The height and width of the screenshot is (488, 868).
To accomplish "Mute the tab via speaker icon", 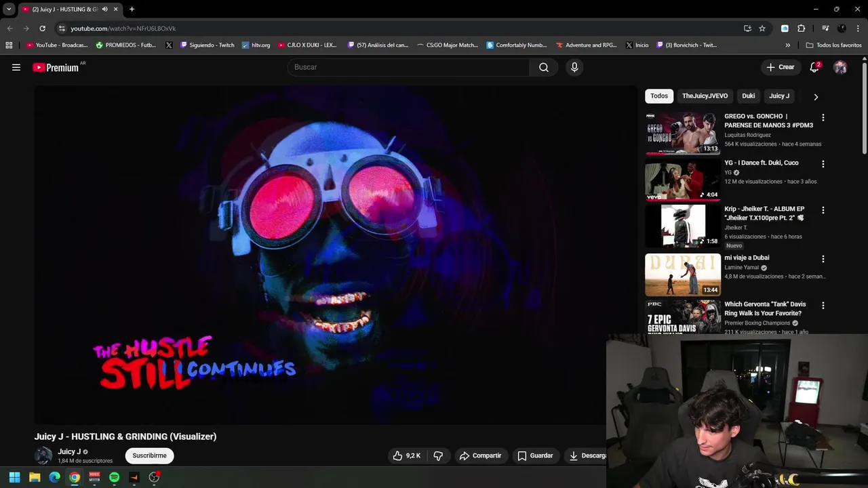I will 104,9.
